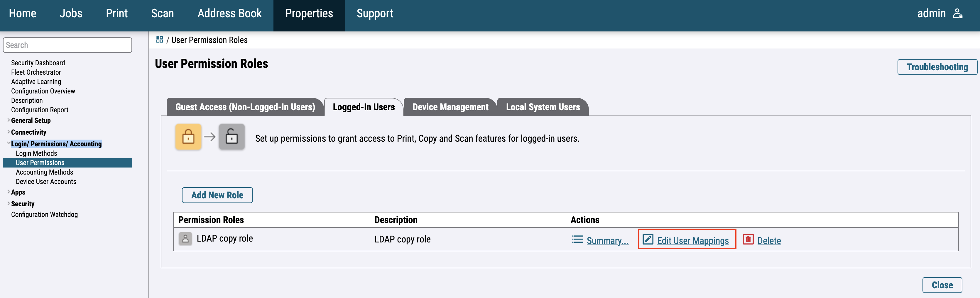Expand the General Setup tree section
Image resolution: width=980 pixels, height=298 pixels.
(9, 120)
